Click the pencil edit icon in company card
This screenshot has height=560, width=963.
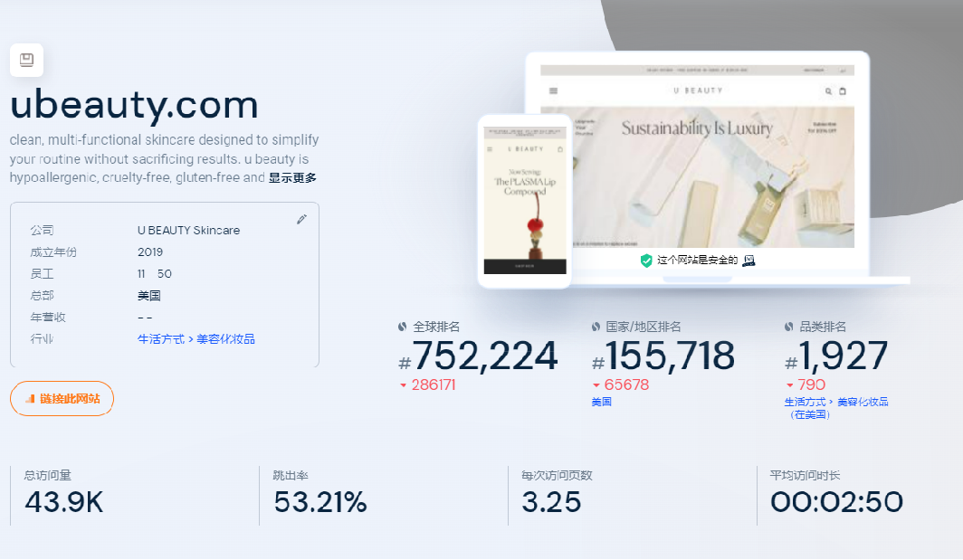point(301,219)
